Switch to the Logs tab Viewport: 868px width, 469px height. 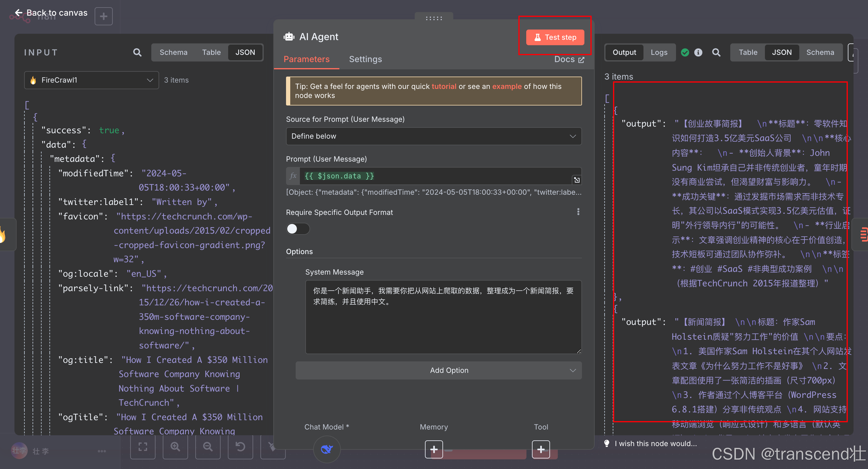(659, 52)
